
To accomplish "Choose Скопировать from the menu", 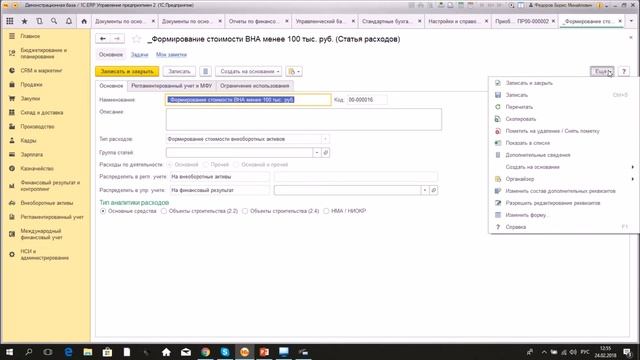I will (x=564, y=119).
